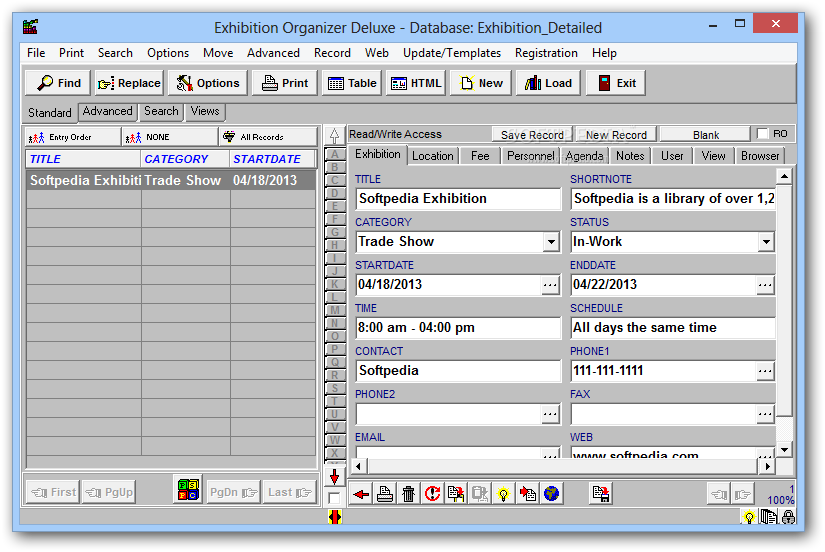Click the vertical scrollbar up arrow
This screenshot has height=552, width=825.
784,177
